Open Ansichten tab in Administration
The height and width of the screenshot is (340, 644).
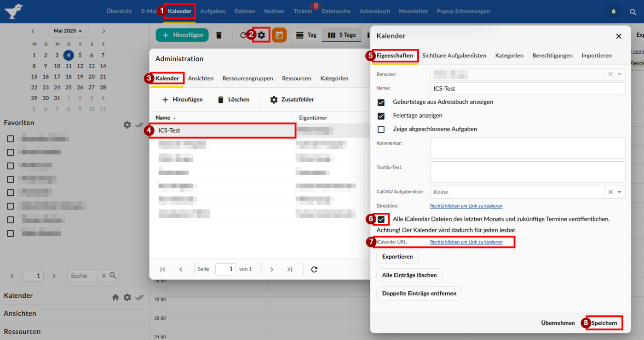201,78
